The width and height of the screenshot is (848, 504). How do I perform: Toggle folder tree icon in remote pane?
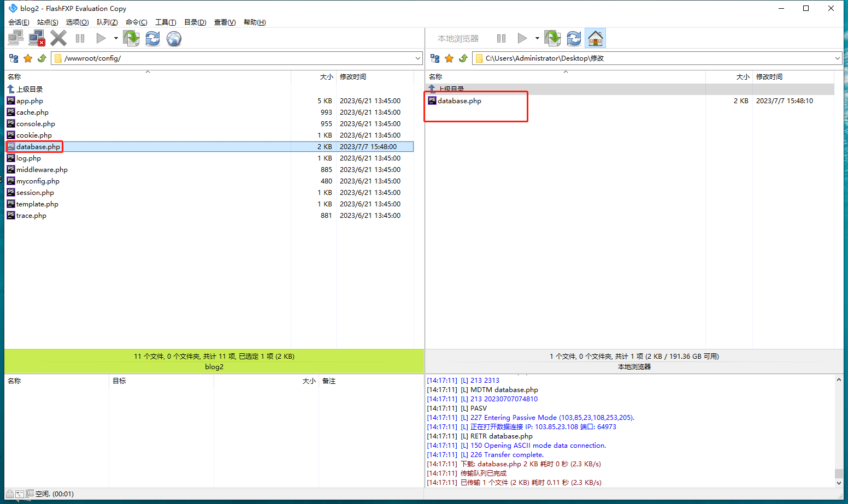pyautogui.click(x=14, y=58)
